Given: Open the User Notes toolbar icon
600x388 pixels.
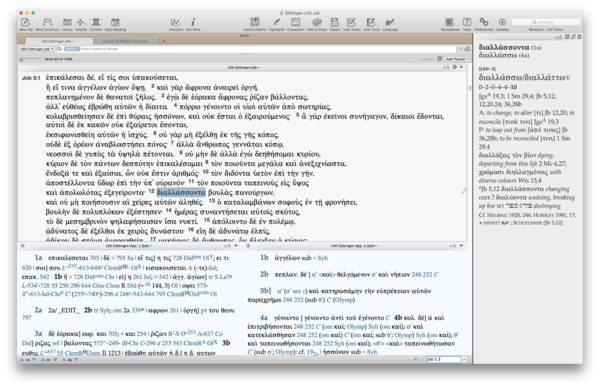Looking at the screenshot, I should click(x=352, y=23).
